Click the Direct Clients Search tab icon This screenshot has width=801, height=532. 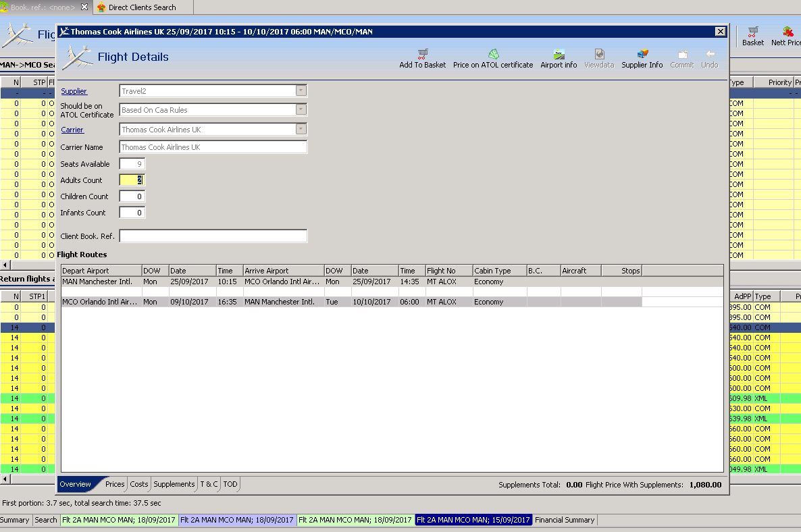pos(101,7)
